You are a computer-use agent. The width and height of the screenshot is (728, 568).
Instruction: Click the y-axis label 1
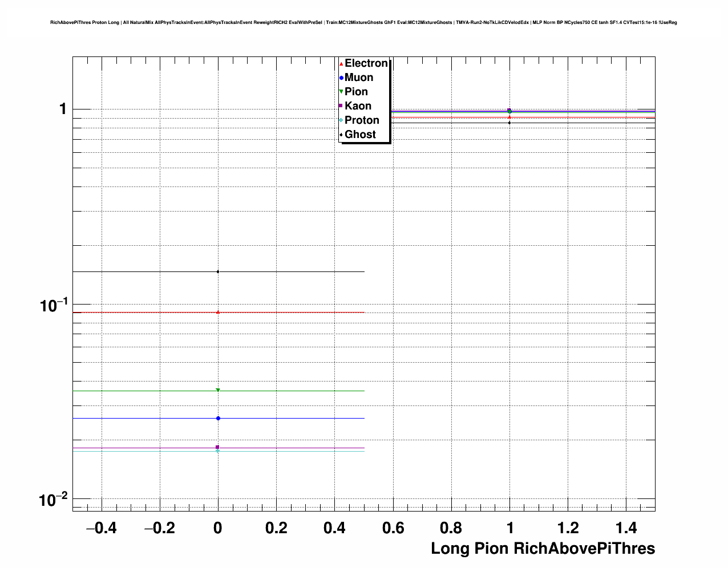(x=63, y=108)
